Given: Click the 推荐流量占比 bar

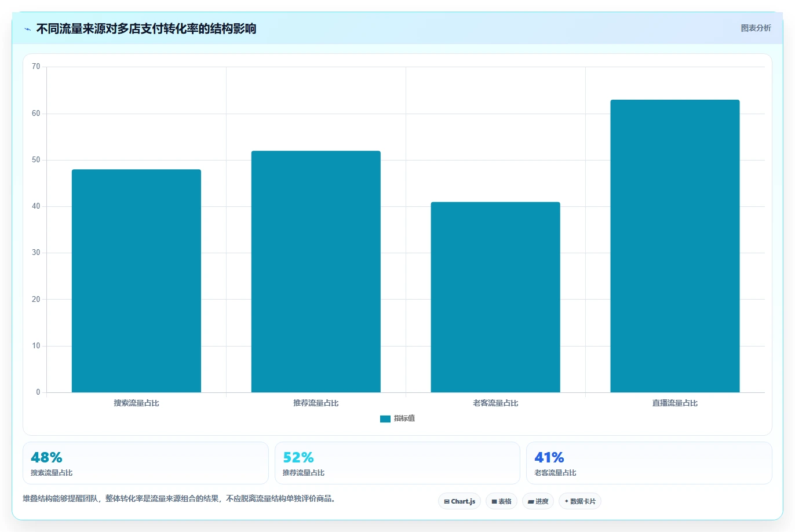Looking at the screenshot, I should point(316,271).
